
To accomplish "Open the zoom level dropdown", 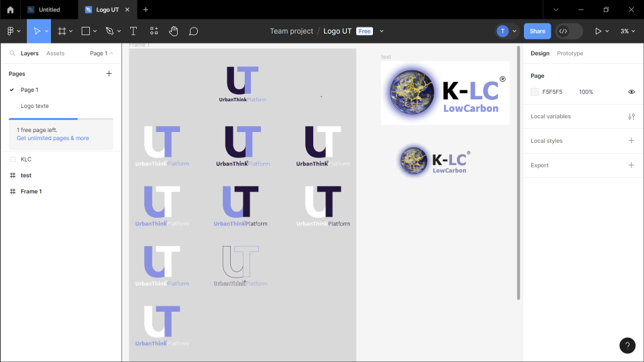I will [628, 31].
